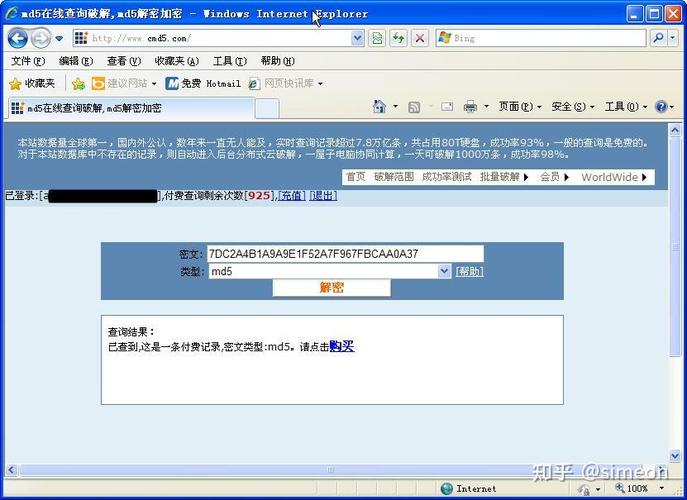Open the WorldWide navigation submenu
The image size is (687, 500).
(614, 177)
